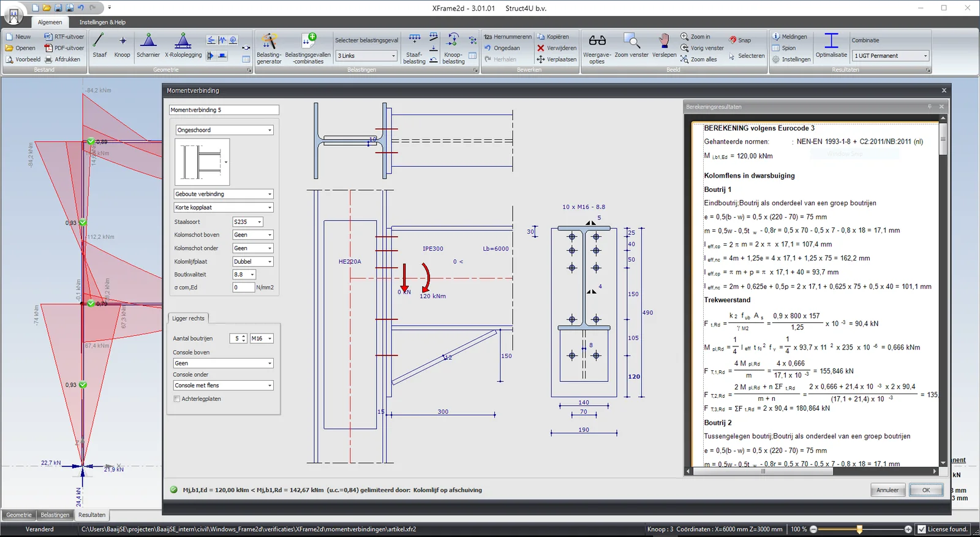
Task: Click Verplaatsen move tool
Action: (557, 59)
